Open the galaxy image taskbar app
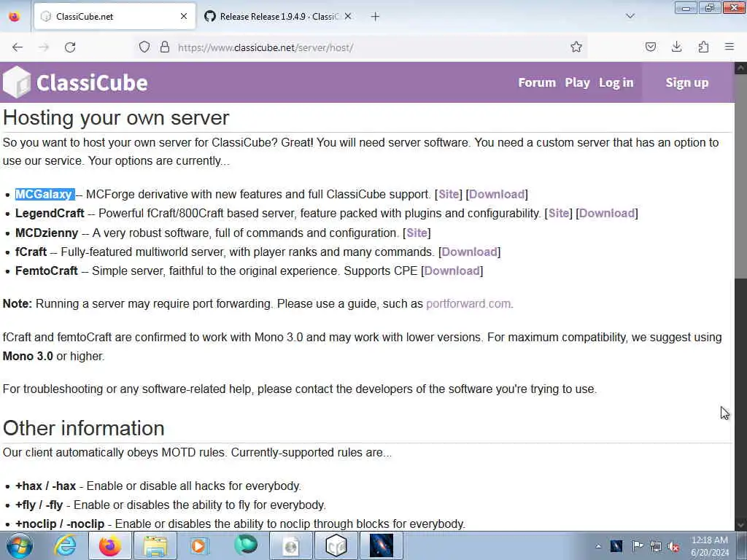This screenshot has width=747, height=560. pyautogui.click(x=381, y=545)
